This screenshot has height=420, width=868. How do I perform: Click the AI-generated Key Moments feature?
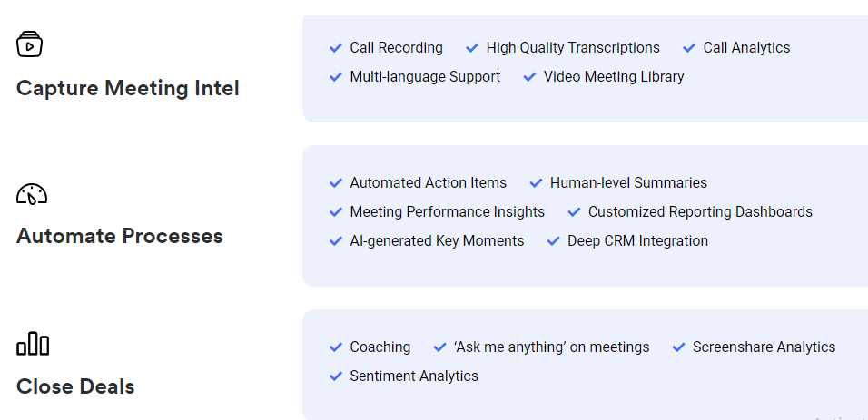pyautogui.click(x=437, y=241)
